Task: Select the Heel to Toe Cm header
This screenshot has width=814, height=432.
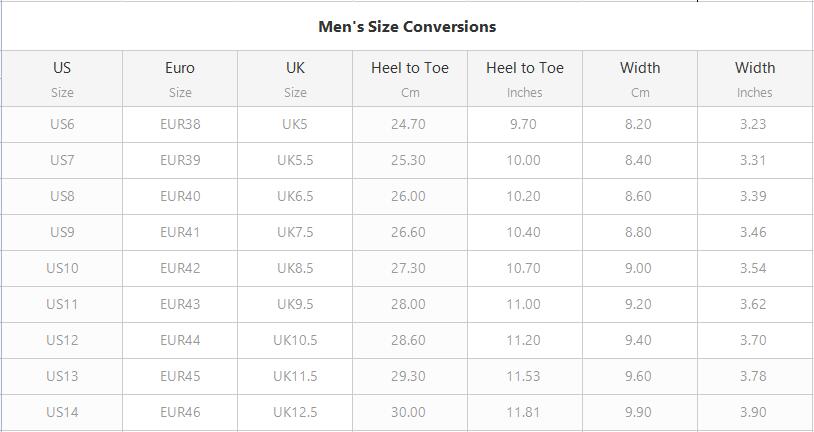Action: click(410, 79)
